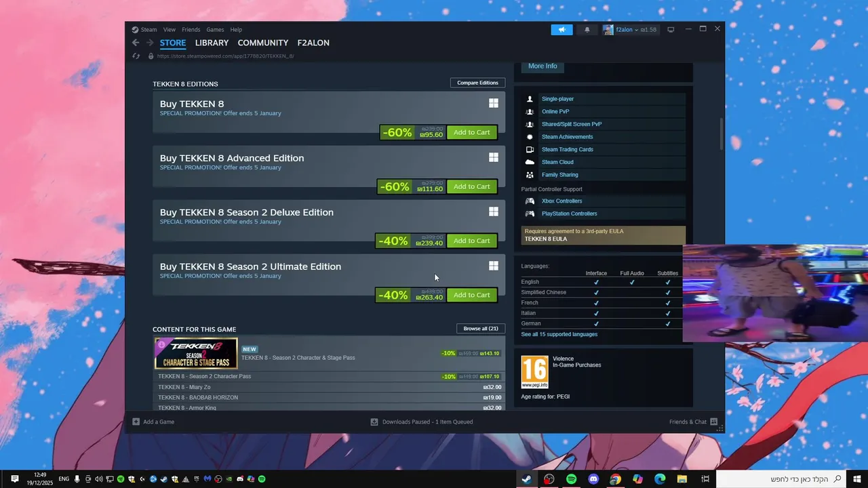This screenshot has height=488, width=868.
Task: Add Season 2 Ultimate Edition to cart
Action: 471,295
